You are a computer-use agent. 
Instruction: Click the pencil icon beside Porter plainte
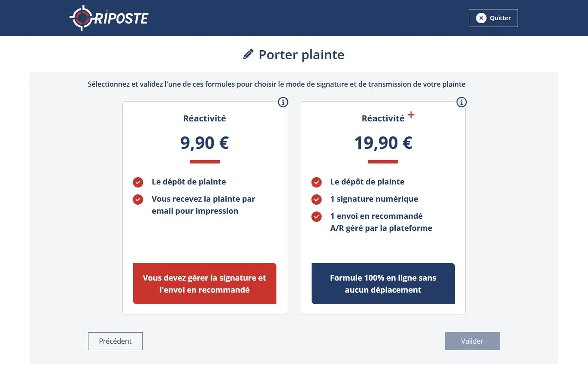248,54
